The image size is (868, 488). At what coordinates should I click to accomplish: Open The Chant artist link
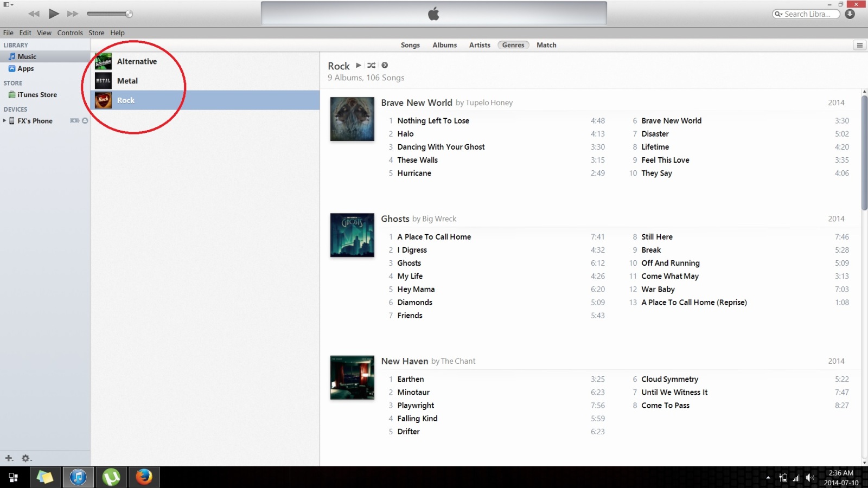[458, 361]
